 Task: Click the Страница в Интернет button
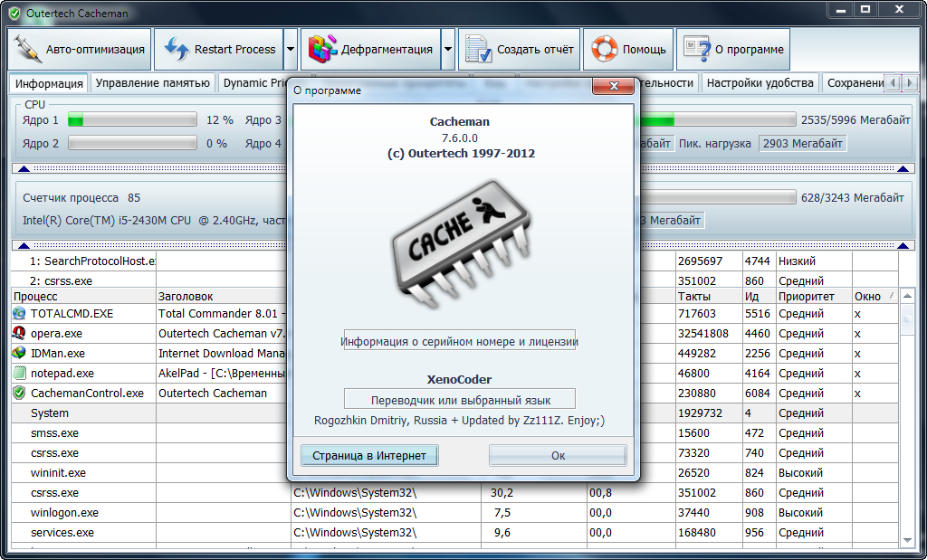coord(369,455)
